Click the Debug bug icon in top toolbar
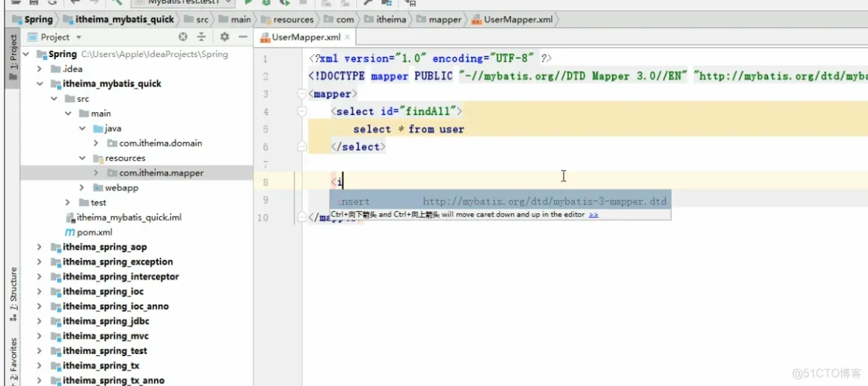 (x=266, y=3)
